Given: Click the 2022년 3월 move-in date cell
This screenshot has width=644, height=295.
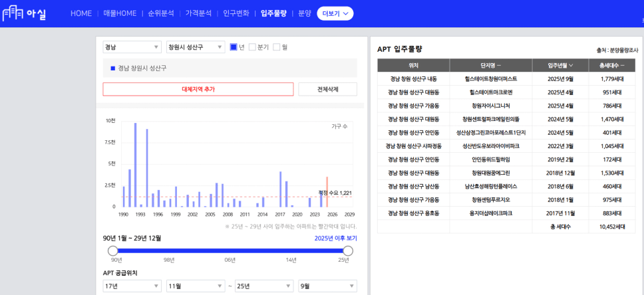Looking at the screenshot, I should pos(560,146).
